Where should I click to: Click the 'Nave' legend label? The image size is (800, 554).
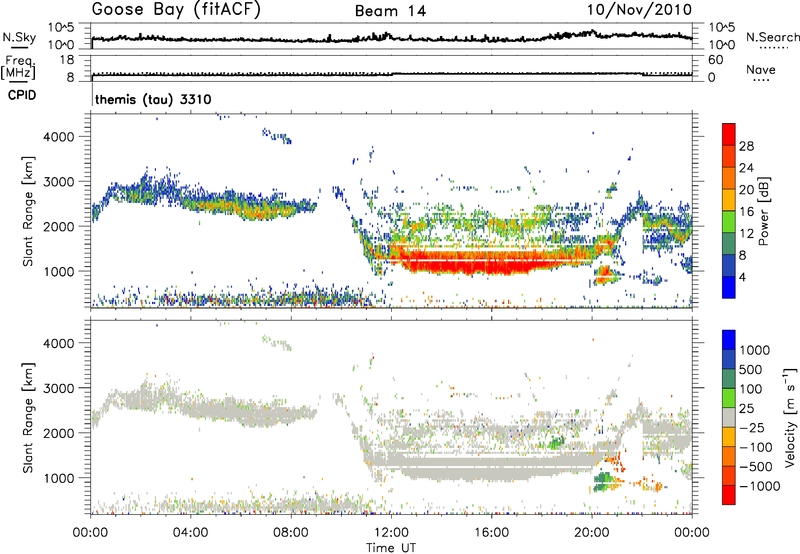[x=760, y=70]
